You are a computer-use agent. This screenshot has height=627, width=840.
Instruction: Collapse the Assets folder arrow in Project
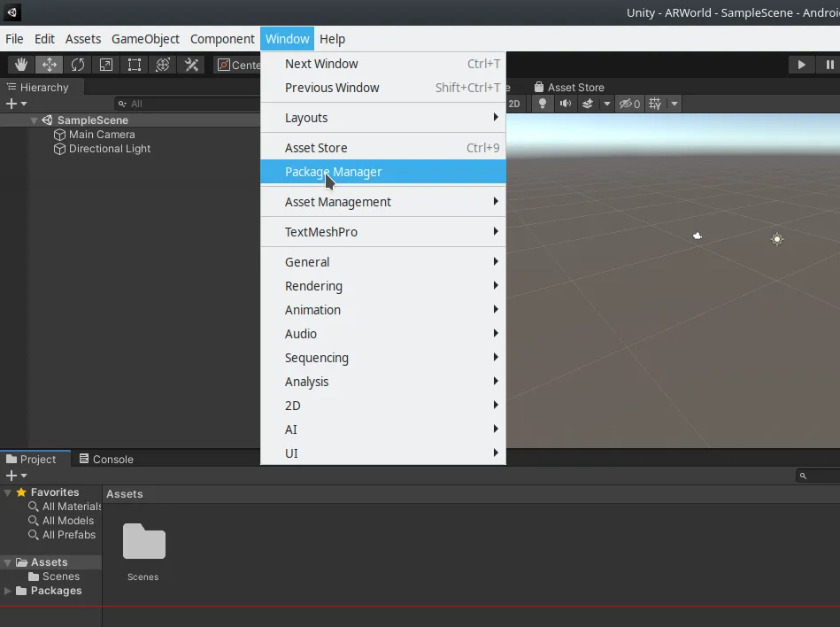pyautogui.click(x=7, y=562)
